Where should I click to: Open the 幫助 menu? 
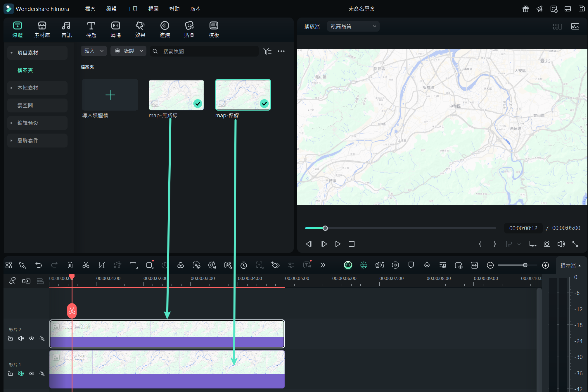click(x=174, y=9)
